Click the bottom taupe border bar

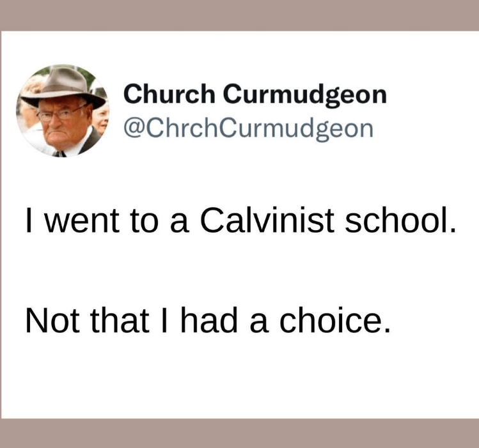pyautogui.click(x=239, y=433)
